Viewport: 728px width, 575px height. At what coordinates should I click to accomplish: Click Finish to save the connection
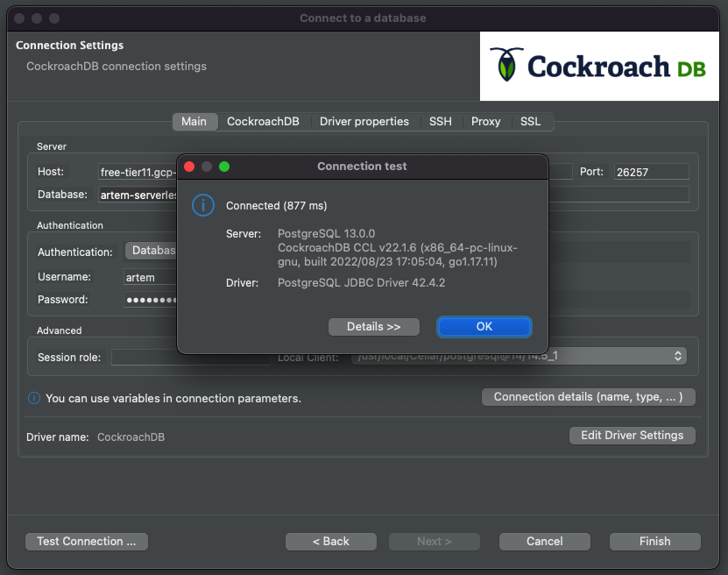coord(654,542)
